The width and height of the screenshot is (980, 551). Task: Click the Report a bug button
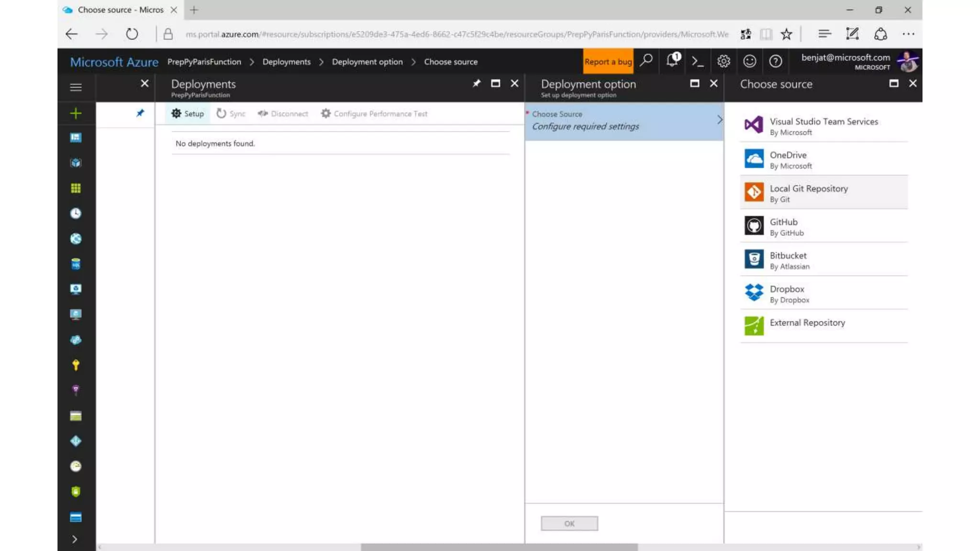pyautogui.click(x=608, y=62)
